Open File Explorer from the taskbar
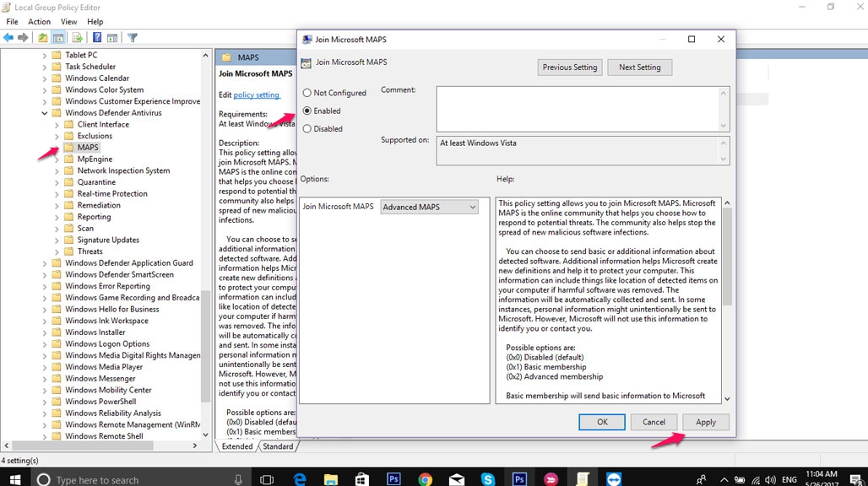868x486 pixels. pyautogui.click(x=330, y=478)
